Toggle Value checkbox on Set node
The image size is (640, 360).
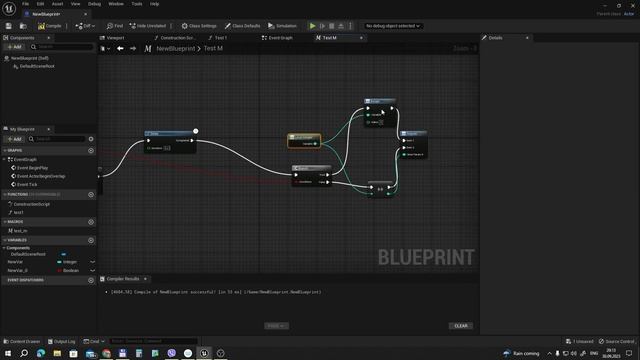(x=381, y=122)
